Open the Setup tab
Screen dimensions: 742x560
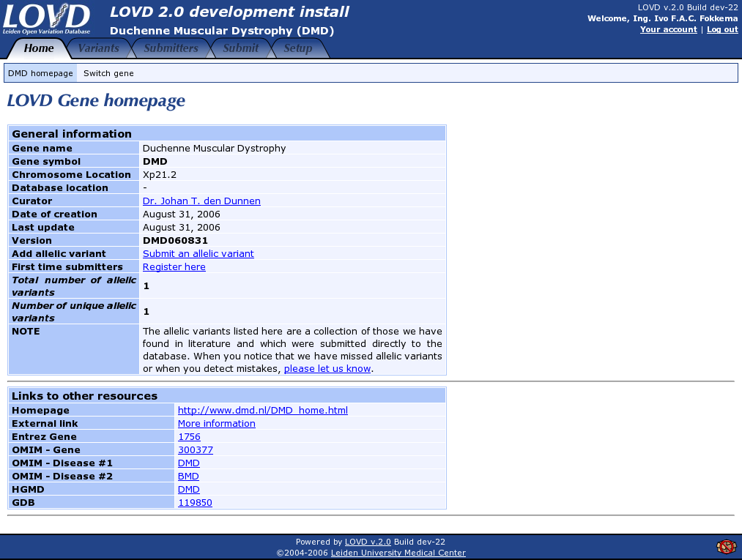coord(297,48)
